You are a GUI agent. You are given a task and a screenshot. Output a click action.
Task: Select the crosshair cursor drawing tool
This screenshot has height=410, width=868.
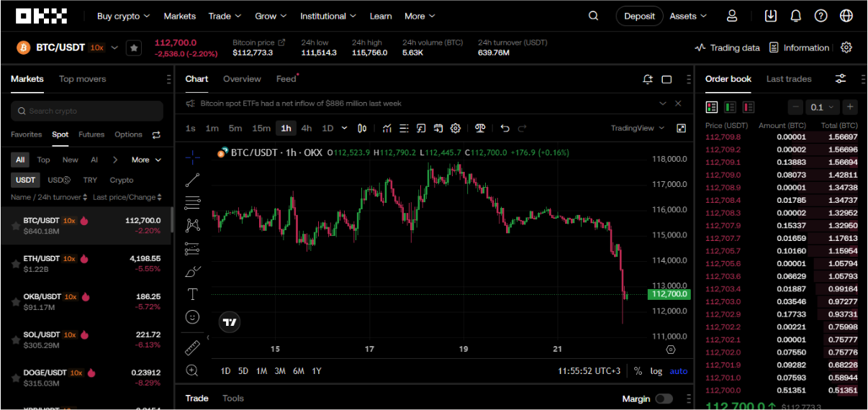pos(192,157)
